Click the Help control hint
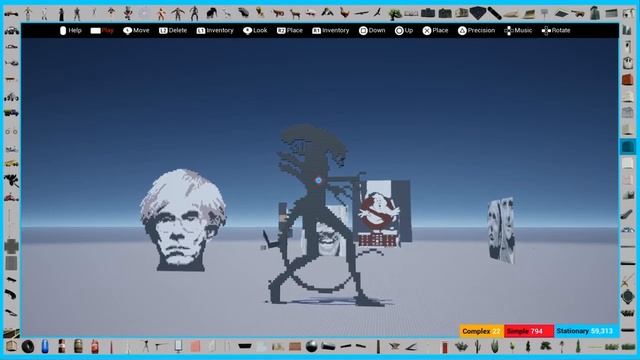This screenshot has width=640, height=360. (x=71, y=31)
